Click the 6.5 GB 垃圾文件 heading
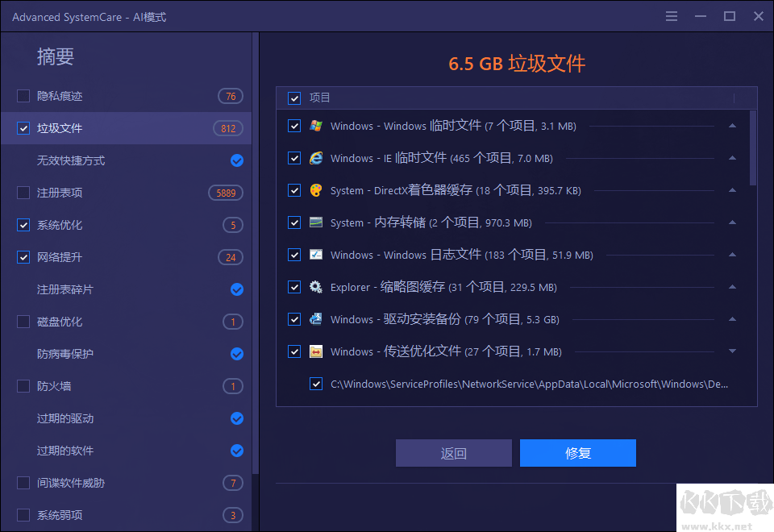This screenshot has width=774, height=532. [x=517, y=64]
